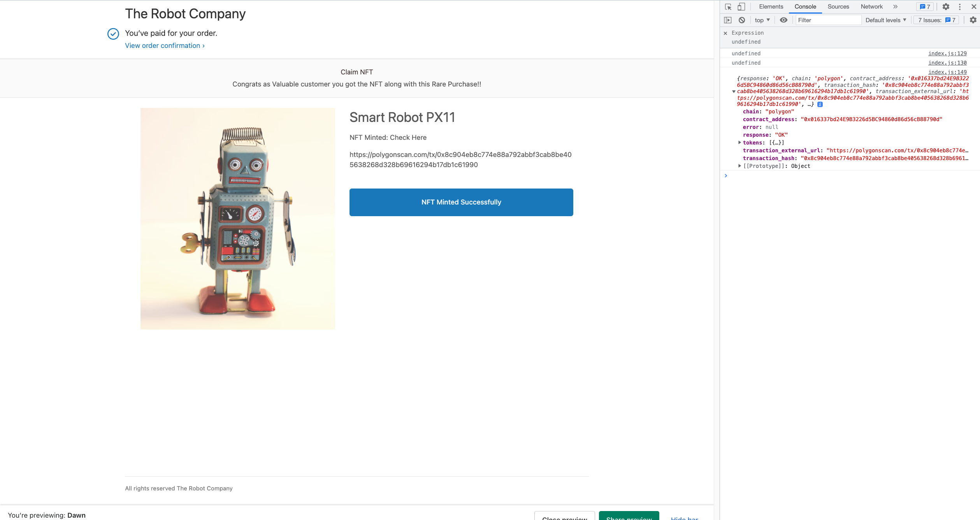Create live expression eye icon
This screenshot has width=980, height=520.
[783, 20]
